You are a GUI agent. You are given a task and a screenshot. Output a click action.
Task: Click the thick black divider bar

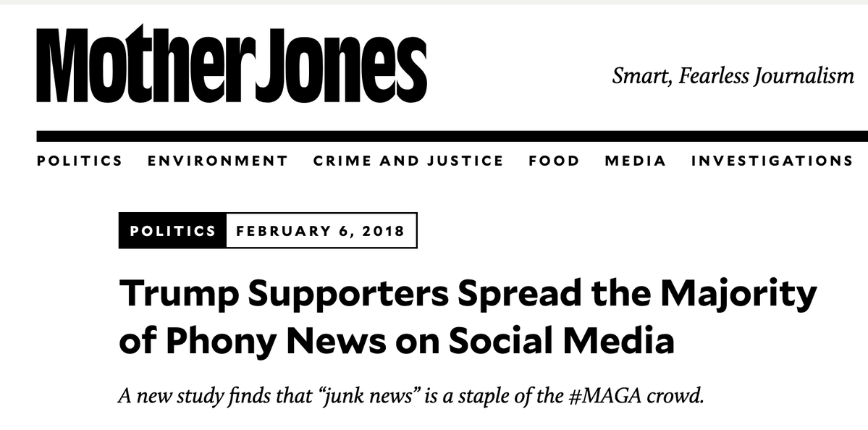point(452,136)
